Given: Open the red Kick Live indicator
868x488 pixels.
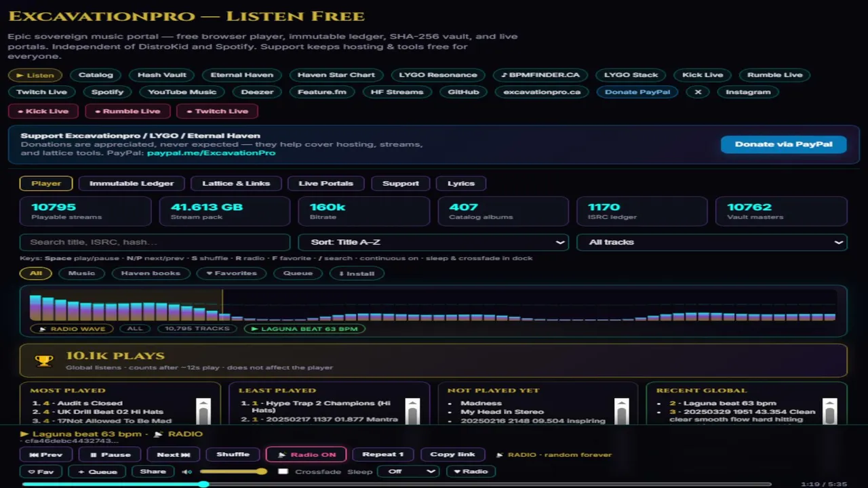Looking at the screenshot, I should pyautogui.click(x=43, y=111).
